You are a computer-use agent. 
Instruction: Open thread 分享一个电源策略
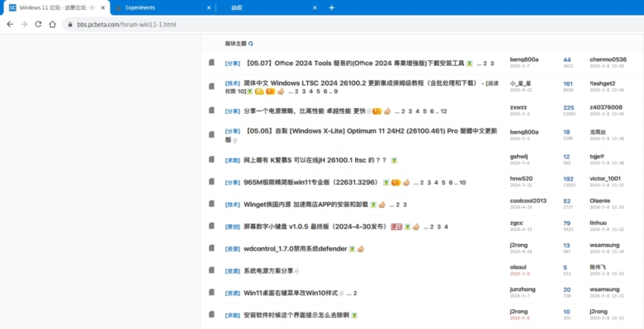[305, 110]
